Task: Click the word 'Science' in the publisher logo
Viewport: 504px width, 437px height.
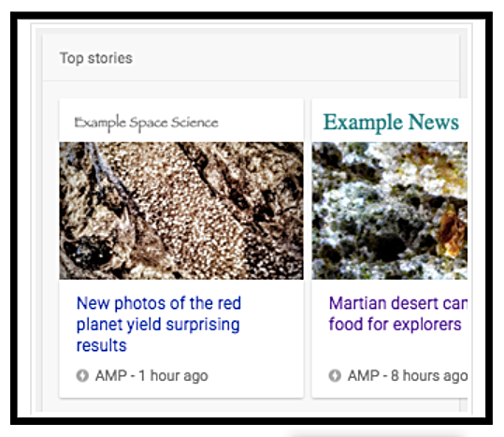Action: (x=194, y=123)
